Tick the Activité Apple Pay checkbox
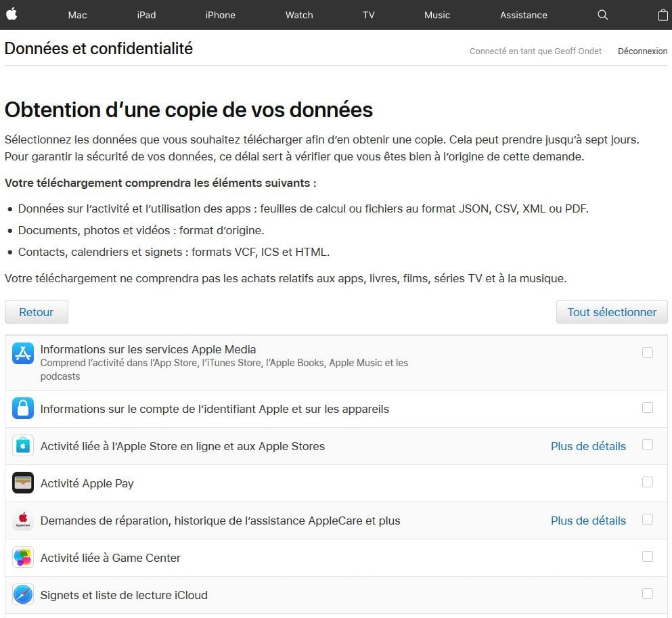Viewport: 672px width, 618px height. click(x=648, y=482)
